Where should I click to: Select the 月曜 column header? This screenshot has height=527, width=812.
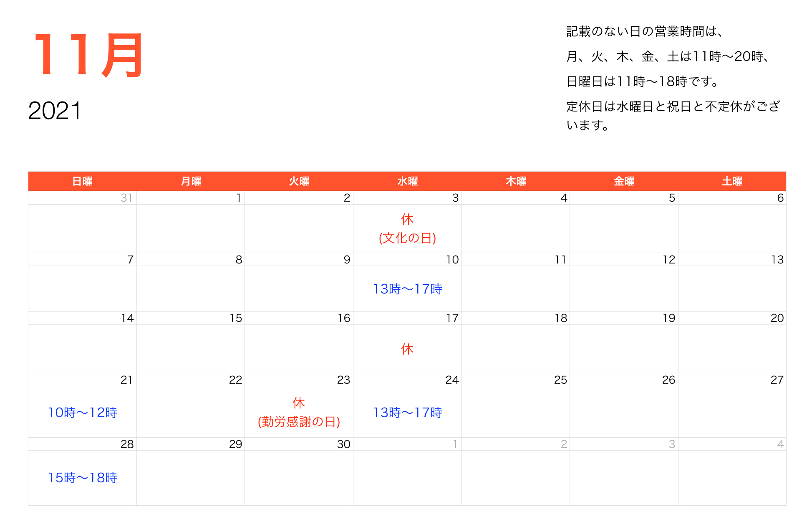tap(191, 181)
